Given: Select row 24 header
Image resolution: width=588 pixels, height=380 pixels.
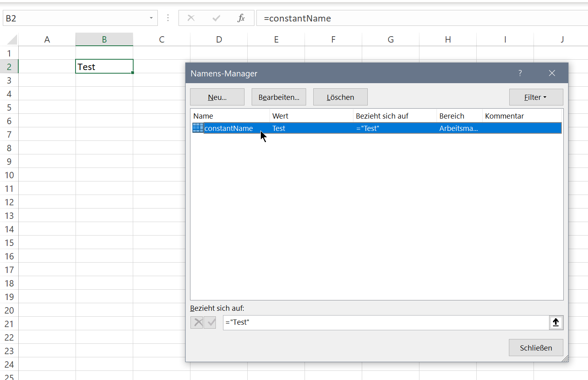Looking at the screenshot, I should pyautogui.click(x=9, y=364).
